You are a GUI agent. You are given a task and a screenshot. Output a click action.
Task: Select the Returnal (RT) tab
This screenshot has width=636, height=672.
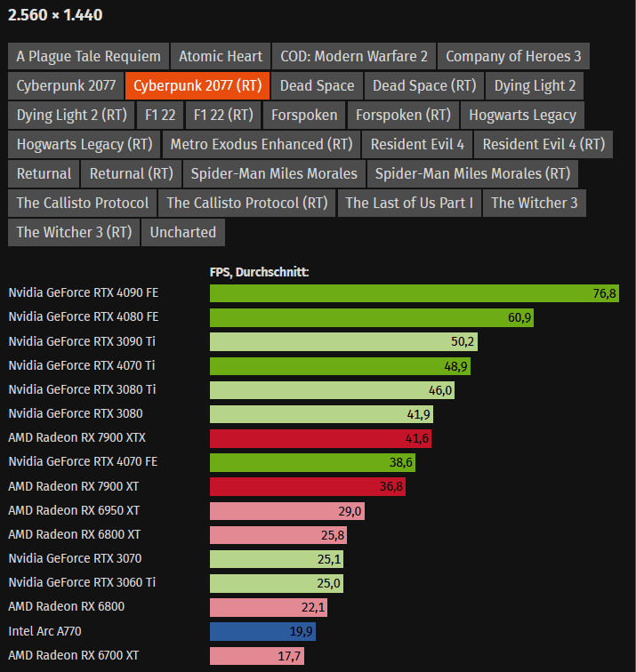tap(132, 173)
